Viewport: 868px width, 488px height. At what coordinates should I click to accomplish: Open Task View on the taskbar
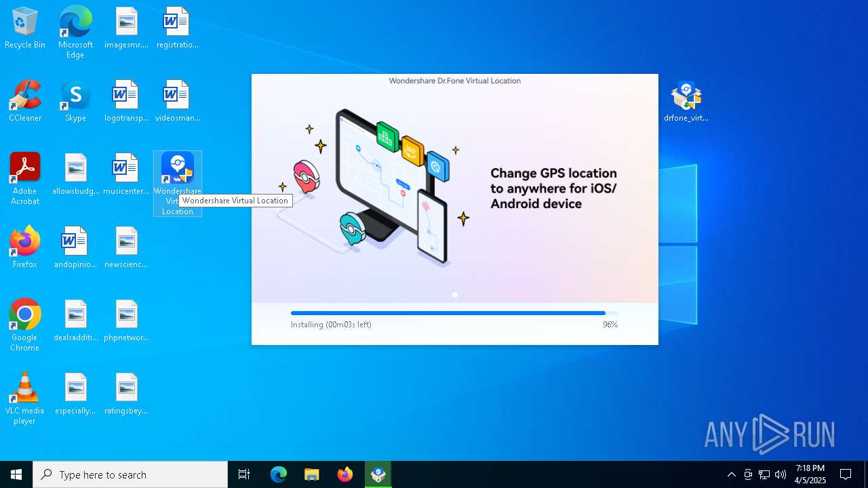pyautogui.click(x=244, y=474)
